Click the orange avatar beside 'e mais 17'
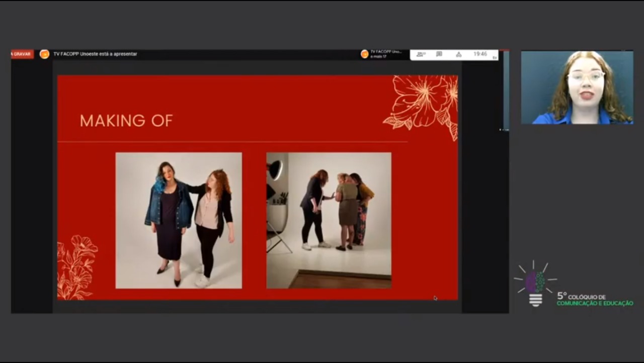The image size is (644, 363). [x=365, y=54]
